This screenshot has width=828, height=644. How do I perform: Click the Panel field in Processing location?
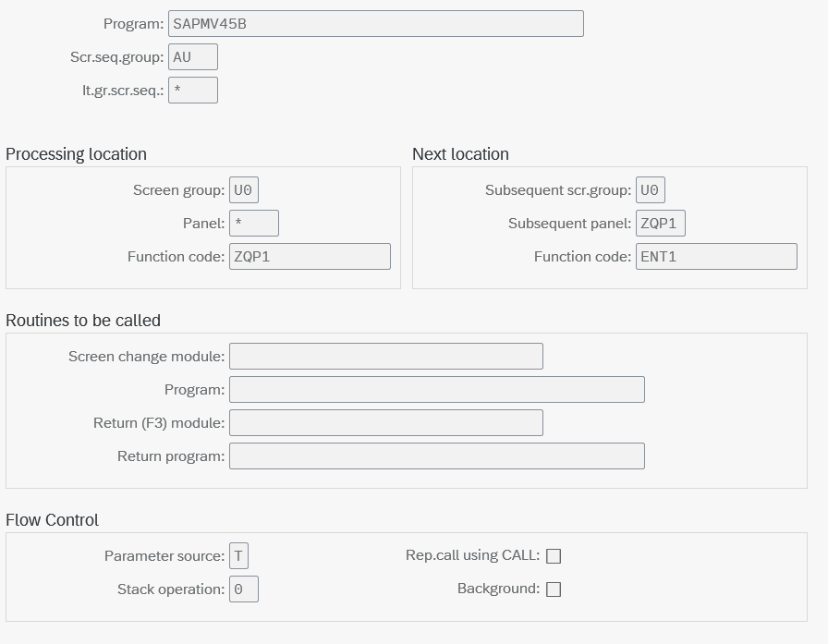click(x=254, y=224)
